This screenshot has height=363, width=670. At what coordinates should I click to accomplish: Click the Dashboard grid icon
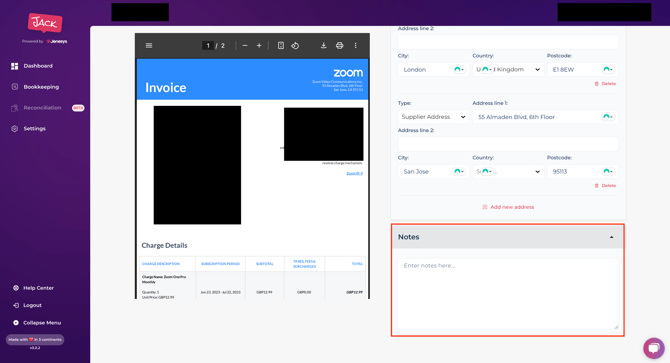pos(15,66)
